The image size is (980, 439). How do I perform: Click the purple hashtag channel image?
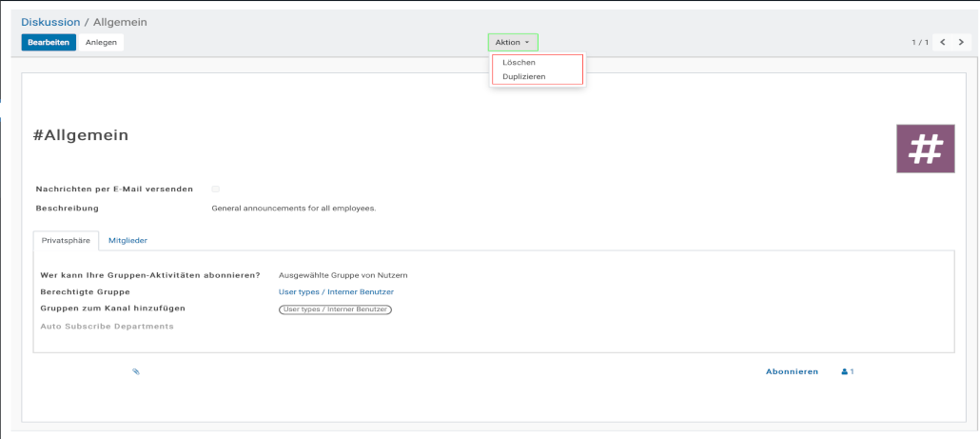[x=925, y=149]
